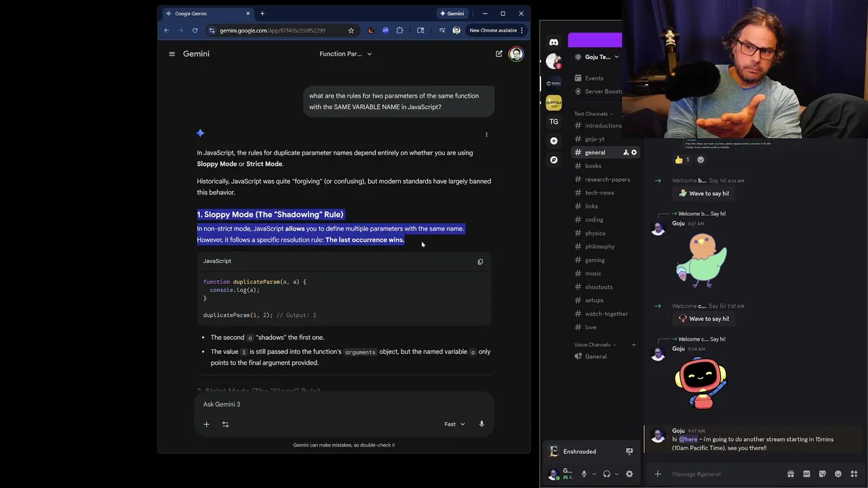The image size is (868, 488).
Task: Open the gift icon in Discord message bar
Action: (791, 474)
